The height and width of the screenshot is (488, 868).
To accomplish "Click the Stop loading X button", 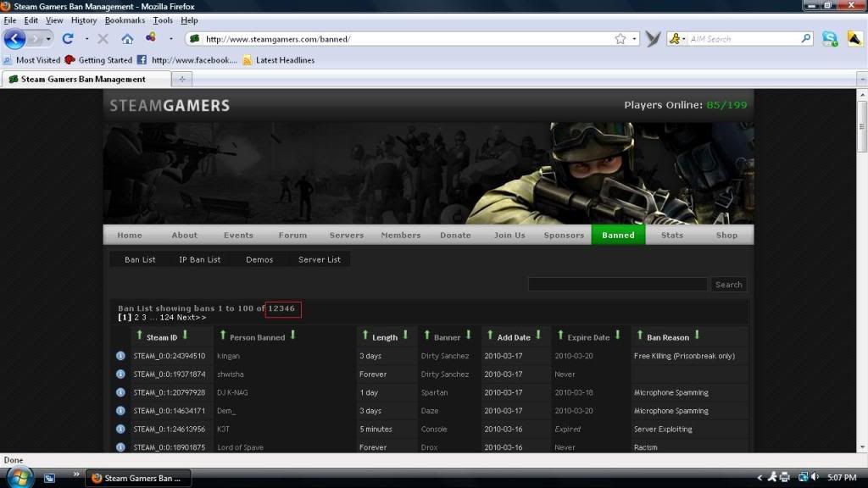I will point(103,39).
